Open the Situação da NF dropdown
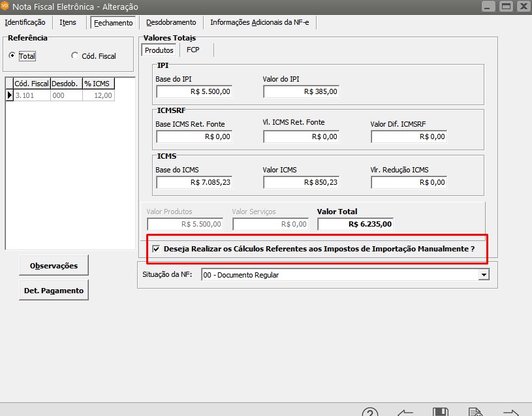532x416 pixels. coord(484,274)
